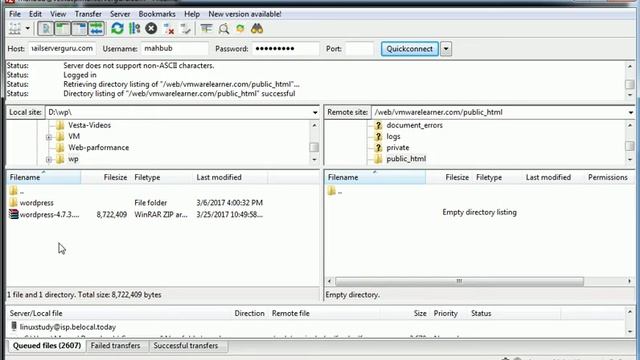Image resolution: width=640 pixels, height=360 pixels.
Task: Sort remote files by Permissions column
Action: point(608,178)
